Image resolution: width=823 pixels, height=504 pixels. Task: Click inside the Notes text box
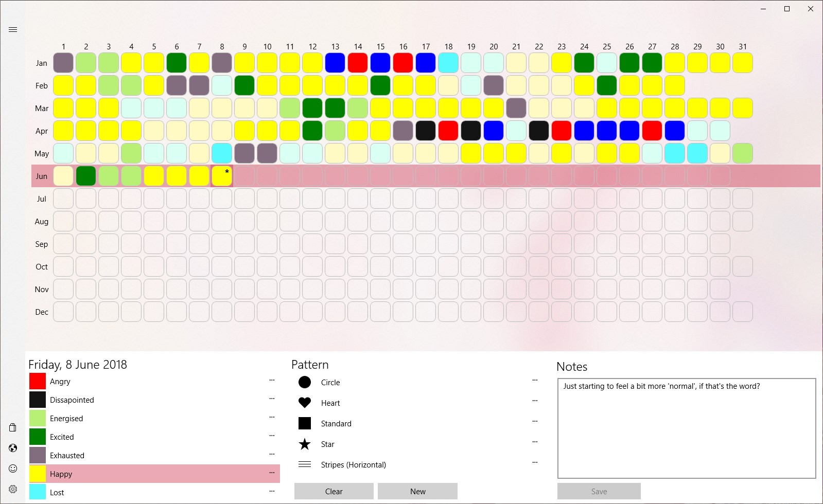[687, 428]
